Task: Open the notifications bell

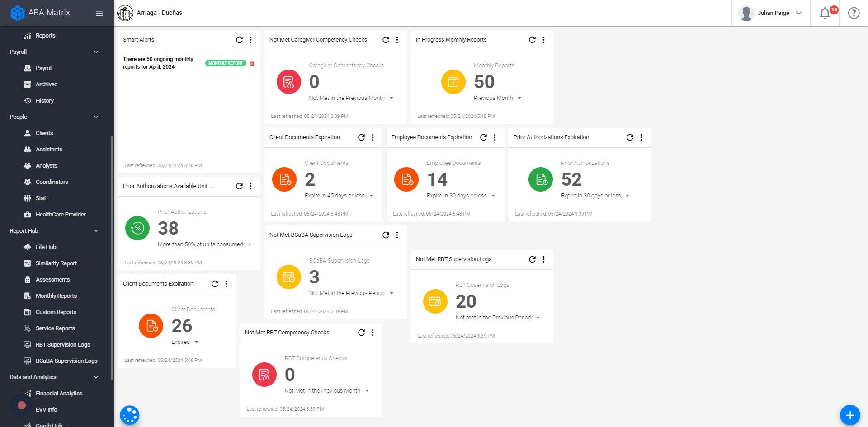Action: pos(825,13)
